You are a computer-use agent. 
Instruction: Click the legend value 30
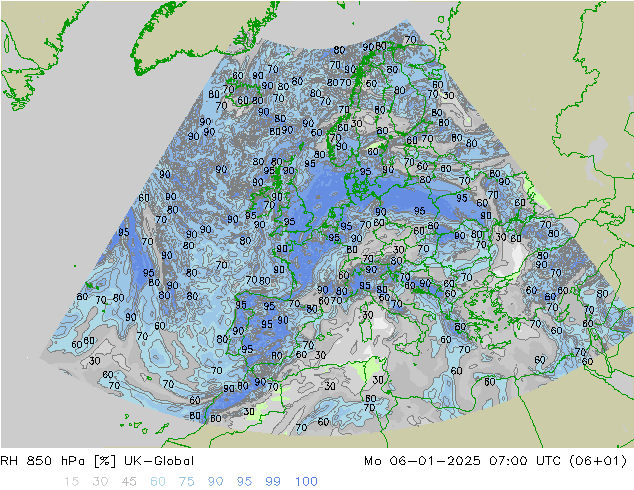[x=100, y=482]
